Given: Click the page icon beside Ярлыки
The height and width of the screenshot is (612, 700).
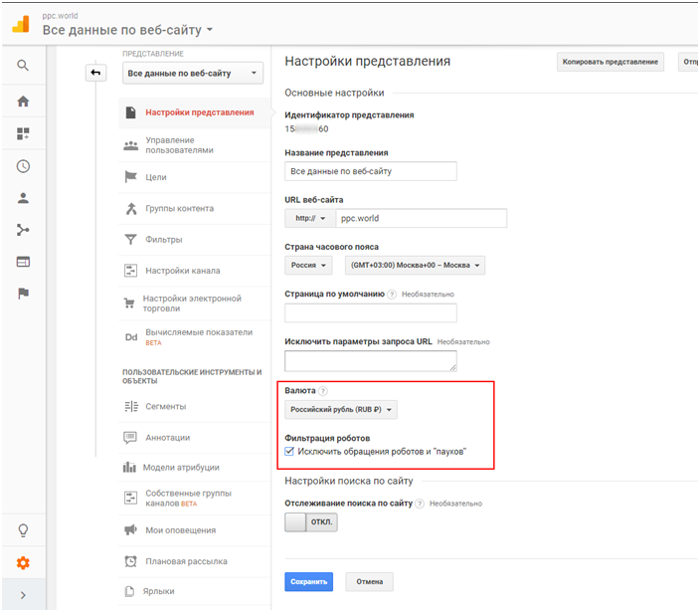Looking at the screenshot, I should click(129, 591).
